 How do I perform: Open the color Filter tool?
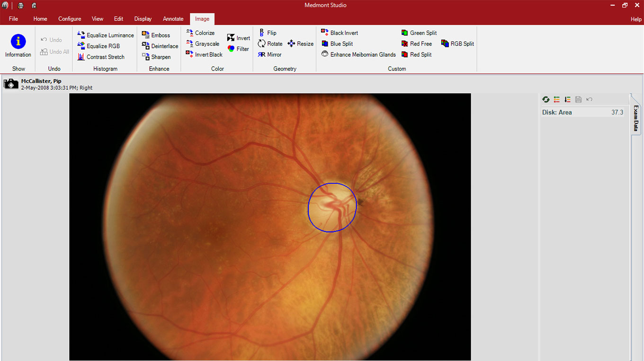pyautogui.click(x=238, y=49)
